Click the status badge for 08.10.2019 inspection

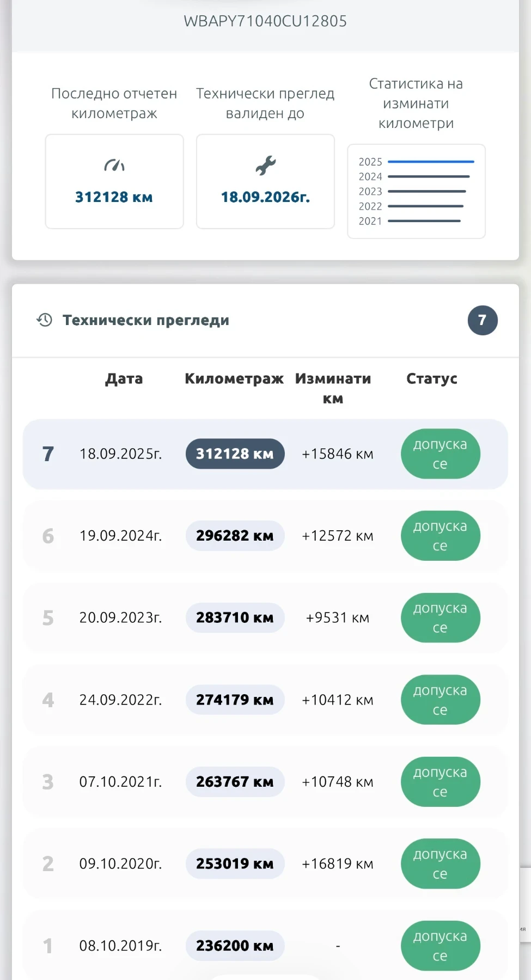[x=440, y=946]
